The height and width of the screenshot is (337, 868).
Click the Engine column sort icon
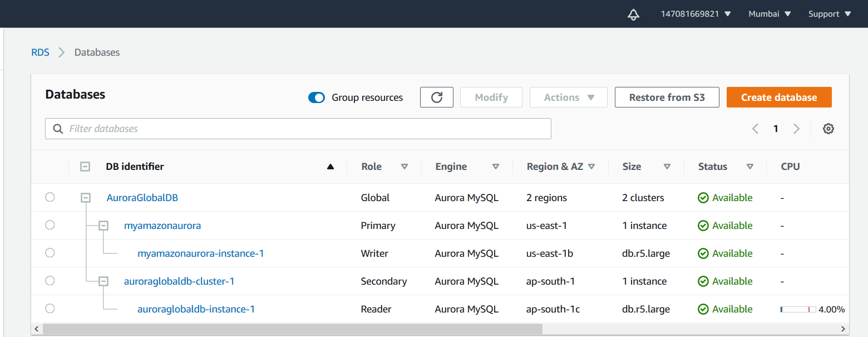[x=495, y=167]
